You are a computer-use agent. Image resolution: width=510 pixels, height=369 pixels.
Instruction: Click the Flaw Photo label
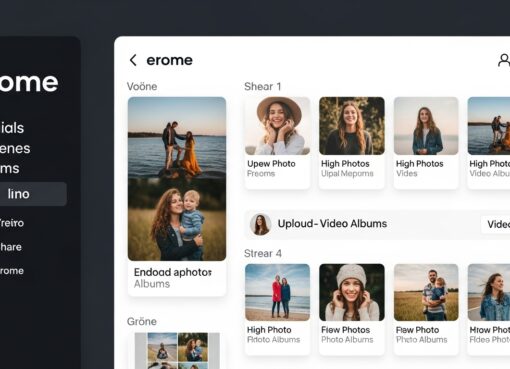point(417,330)
